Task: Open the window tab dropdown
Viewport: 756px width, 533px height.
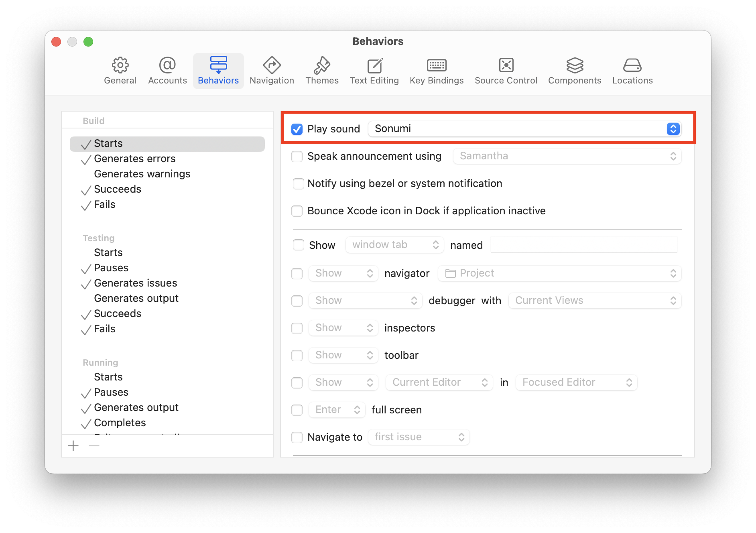Action: point(394,245)
